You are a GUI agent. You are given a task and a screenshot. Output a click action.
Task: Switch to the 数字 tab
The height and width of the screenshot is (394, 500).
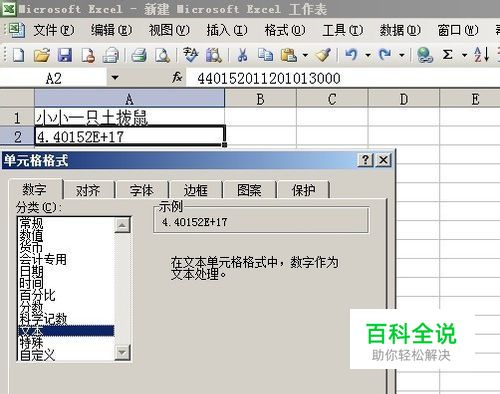(x=35, y=190)
